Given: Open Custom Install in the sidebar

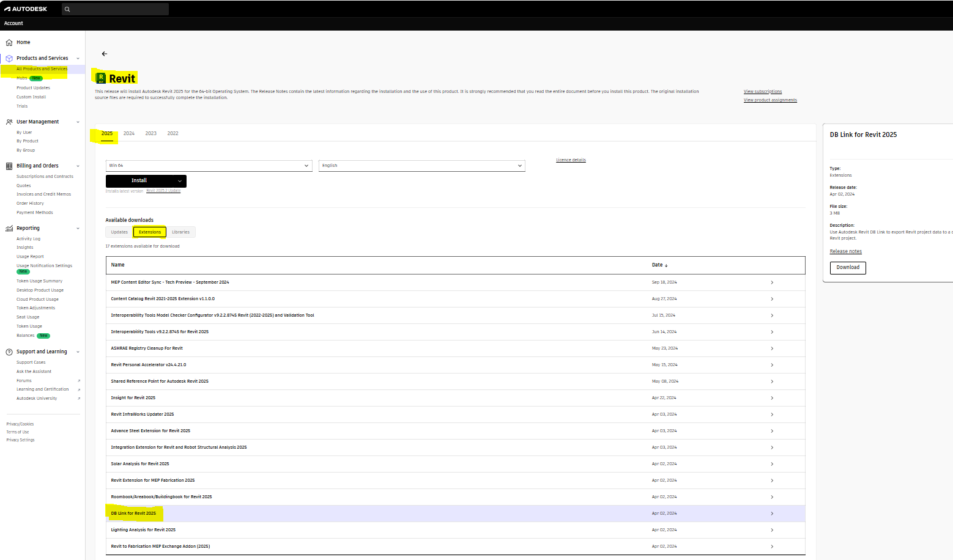Looking at the screenshot, I should tap(31, 97).
